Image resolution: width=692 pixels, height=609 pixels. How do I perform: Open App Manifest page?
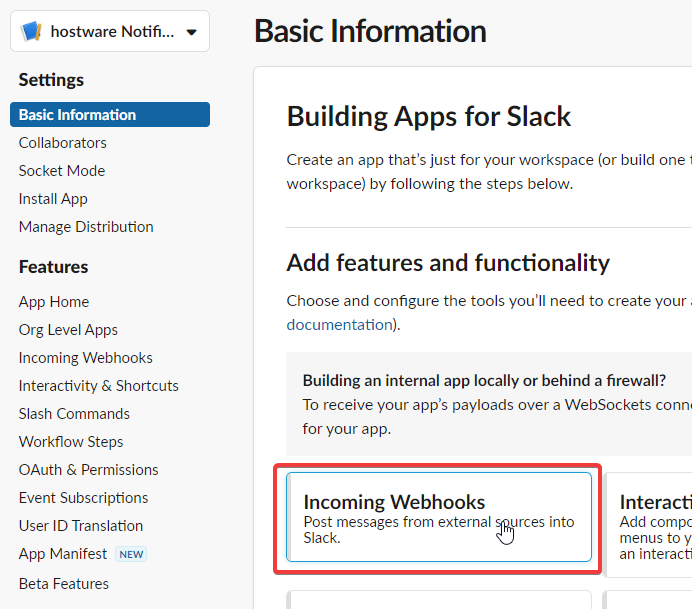tap(63, 554)
